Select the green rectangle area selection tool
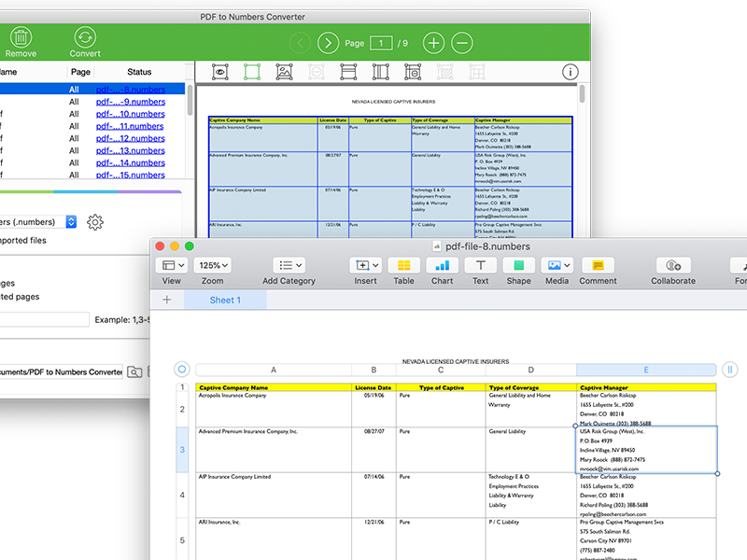This screenshot has height=560, width=747. 252,72
